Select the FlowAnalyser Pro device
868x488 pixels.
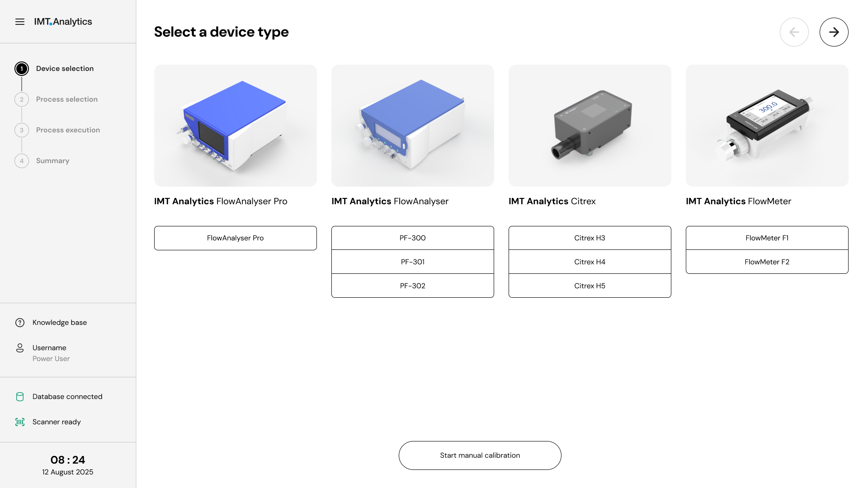pyautogui.click(x=235, y=238)
